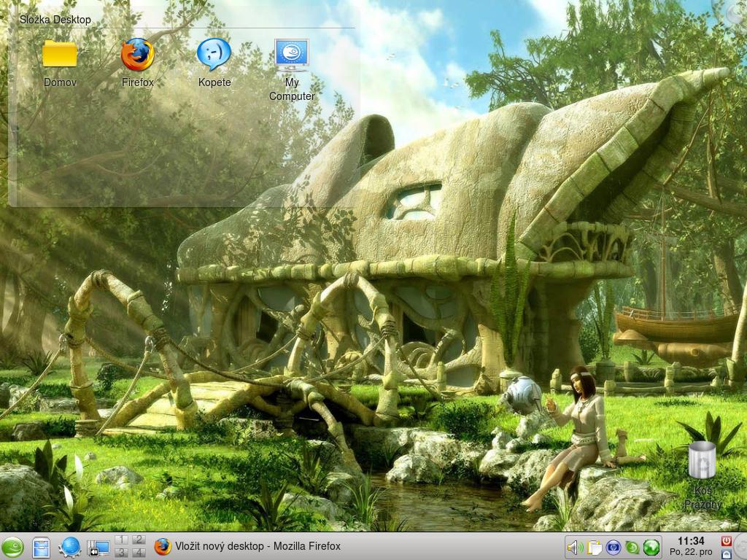
Task: Open the Kopete messenger icon
Action: (214, 55)
